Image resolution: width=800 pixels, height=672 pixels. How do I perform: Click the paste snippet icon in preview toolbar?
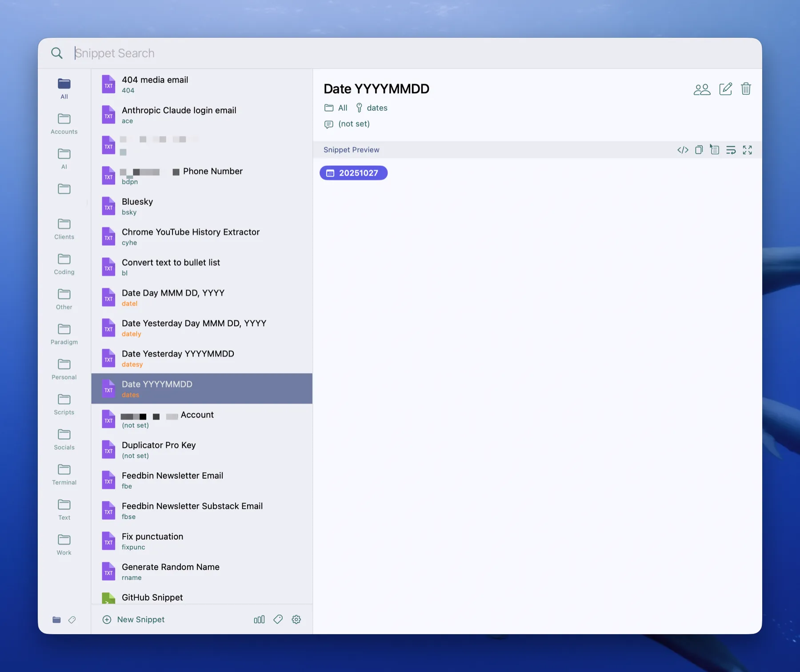click(715, 150)
